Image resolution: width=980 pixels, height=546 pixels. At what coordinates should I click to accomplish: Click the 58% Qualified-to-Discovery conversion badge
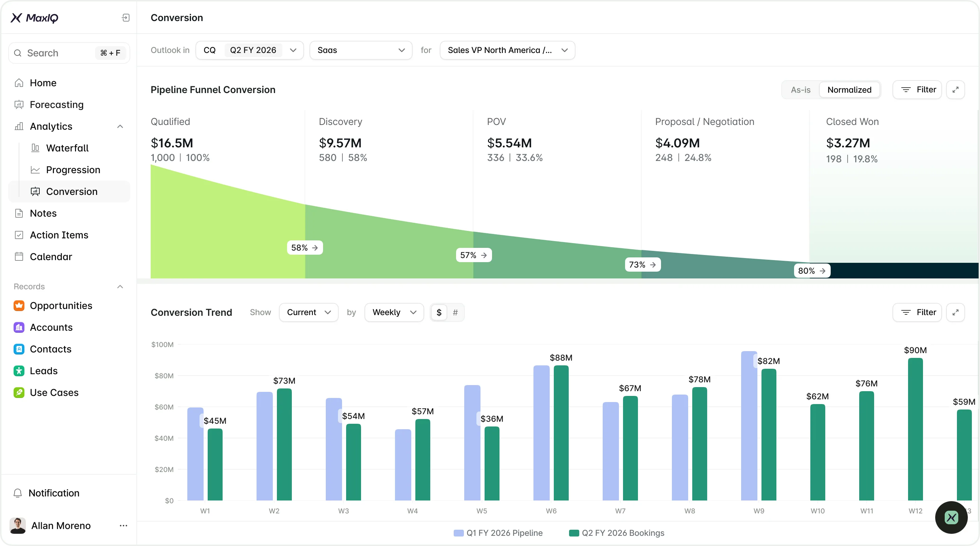(305, 248)
